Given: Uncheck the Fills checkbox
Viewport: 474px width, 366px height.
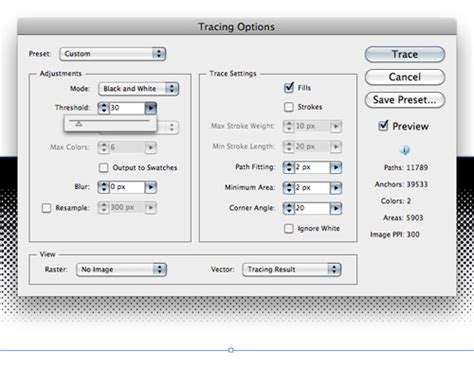Looking at the screenshot, I should point(289,88).
